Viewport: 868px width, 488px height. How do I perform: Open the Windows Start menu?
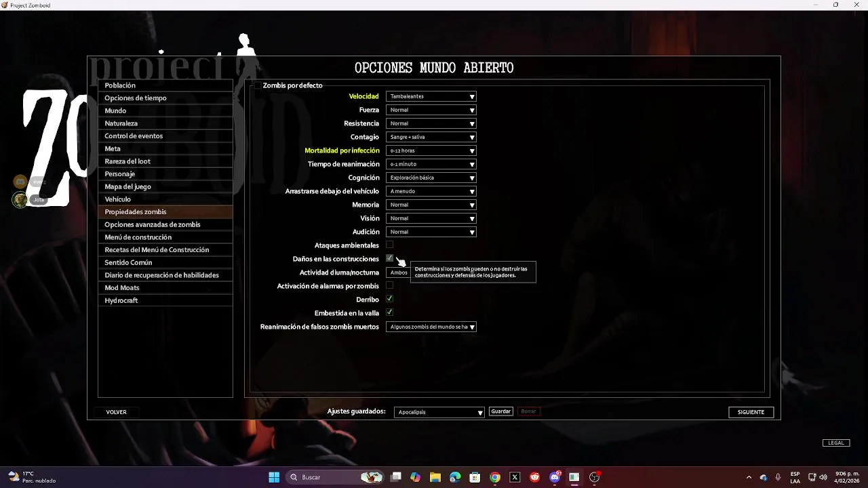(x=274, y=477)
